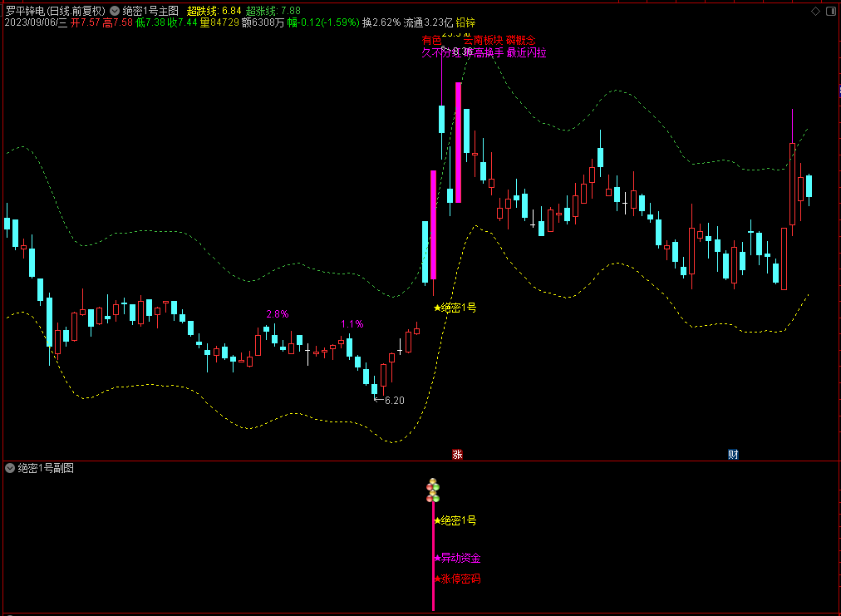Click the 2.8% annotation above the candles
841x616 pixels.
coord(278,314)
